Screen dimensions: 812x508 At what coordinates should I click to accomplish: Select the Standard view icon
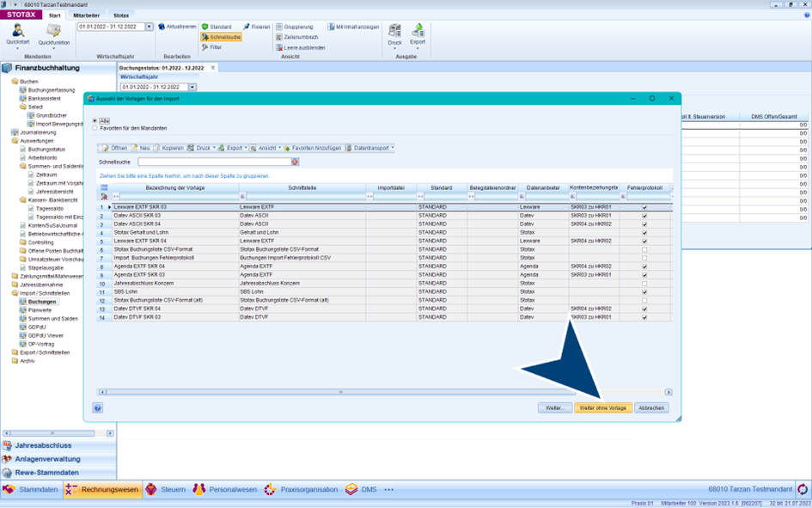pos(205,27)
